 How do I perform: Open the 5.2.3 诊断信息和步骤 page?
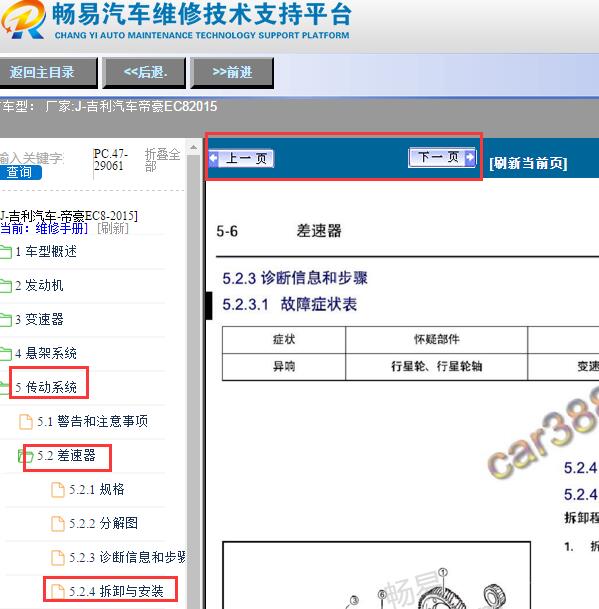pyautogui.click(x=127, y=557)
